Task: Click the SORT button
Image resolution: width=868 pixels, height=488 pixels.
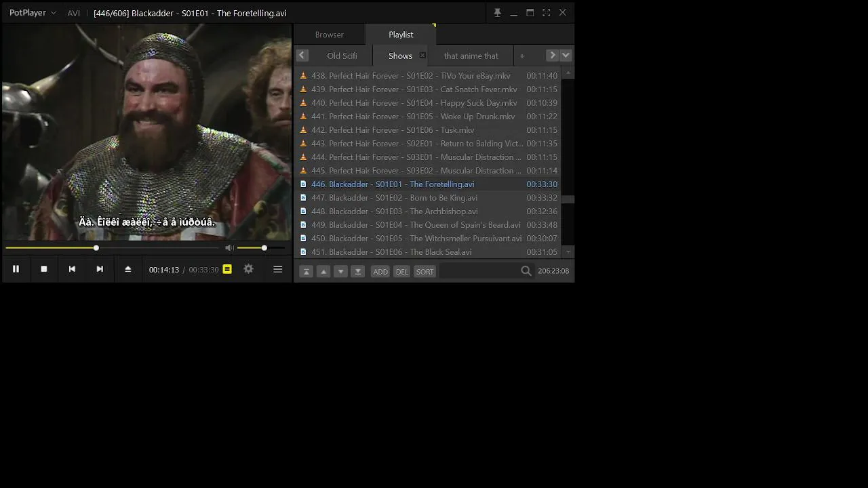Action: [x=425, y=271]
